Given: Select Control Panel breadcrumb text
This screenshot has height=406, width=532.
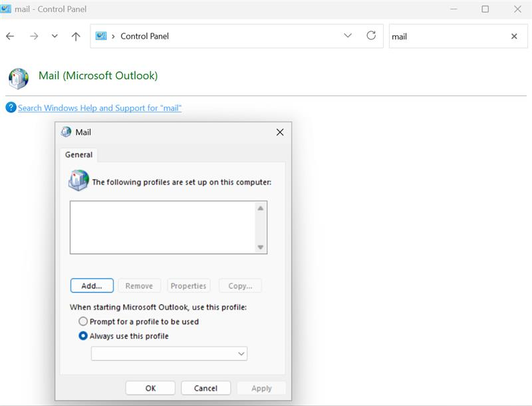Looking at the screenshot, I should point(144,36).
